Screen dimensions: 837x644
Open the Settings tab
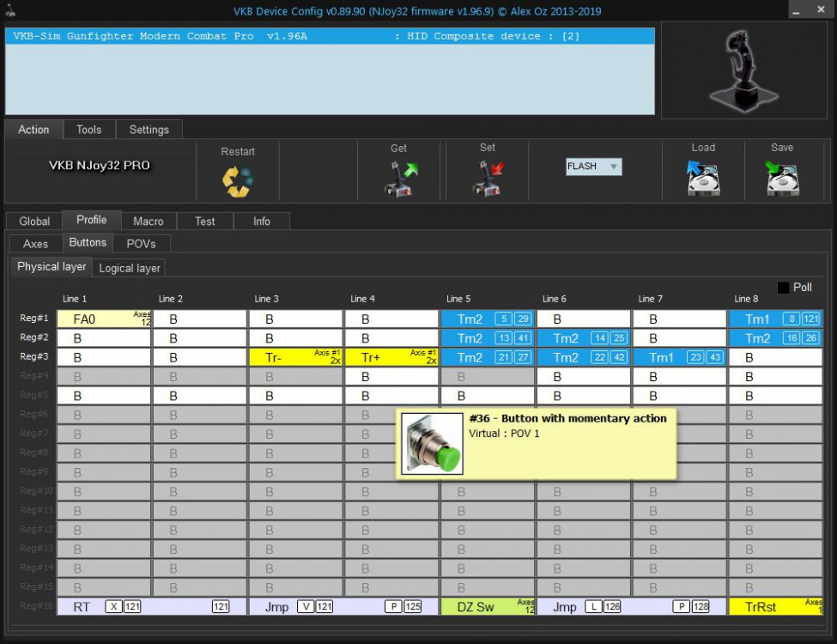[x=149, y=130]
